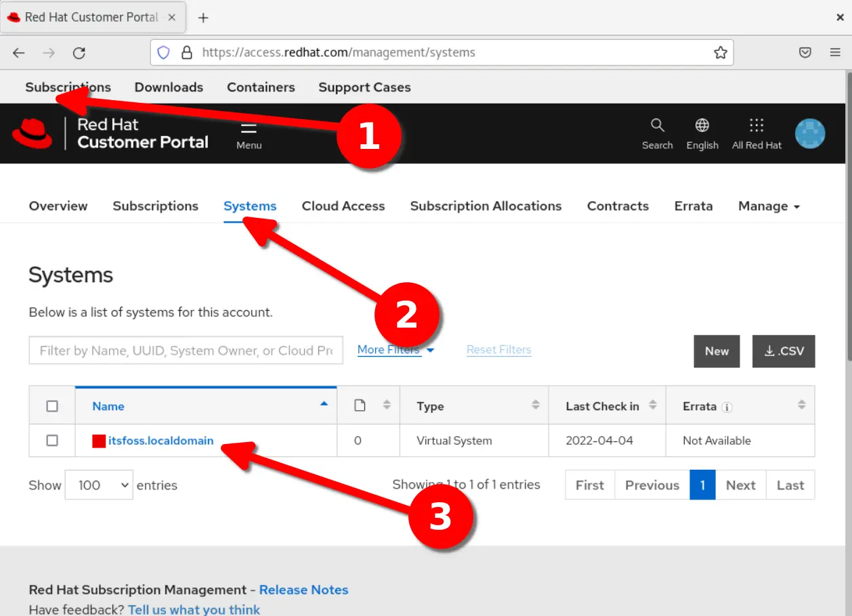Viewport: 852px width, 616px height.
Task: Bookmark this page with the star icon
Action: (721, 53)
